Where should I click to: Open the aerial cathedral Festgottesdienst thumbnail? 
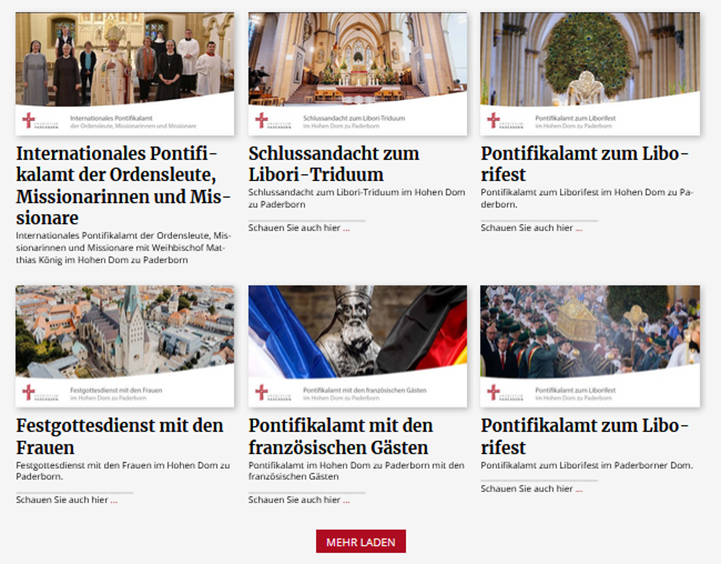click(x=125, y=346)
